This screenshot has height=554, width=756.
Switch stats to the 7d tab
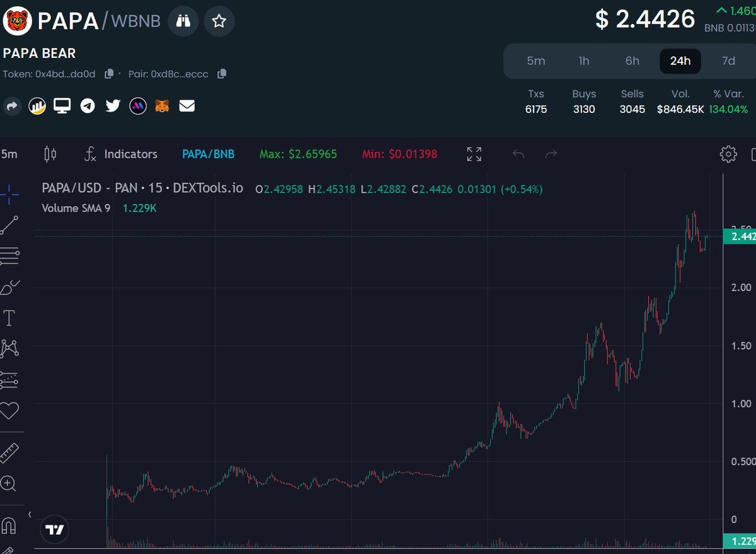(728, 61)
